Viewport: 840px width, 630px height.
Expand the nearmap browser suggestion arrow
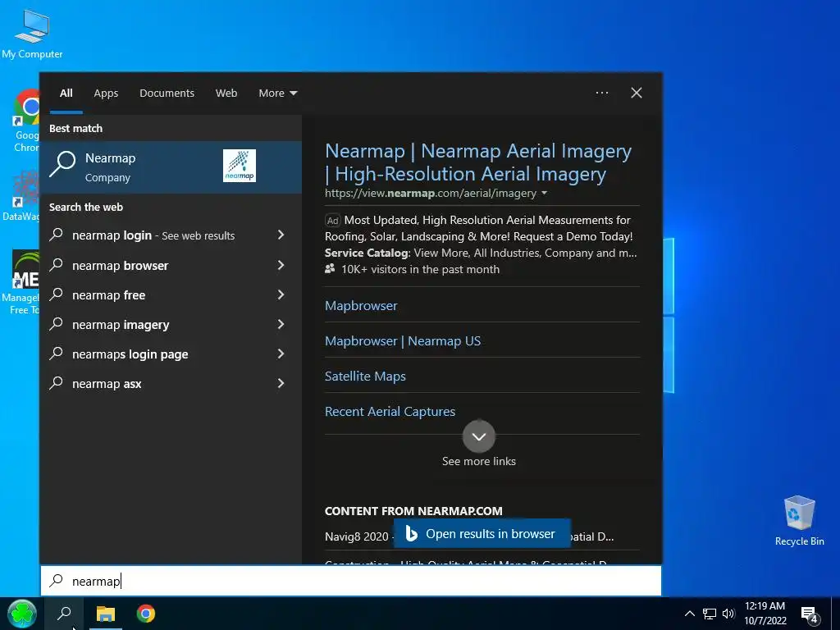point(281,265)
